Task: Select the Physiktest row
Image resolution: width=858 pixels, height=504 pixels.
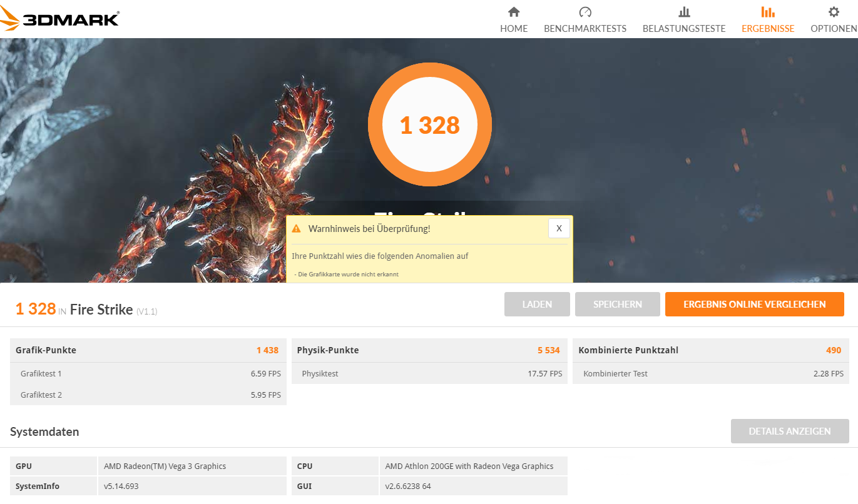Action: click(x=430, y=373)
